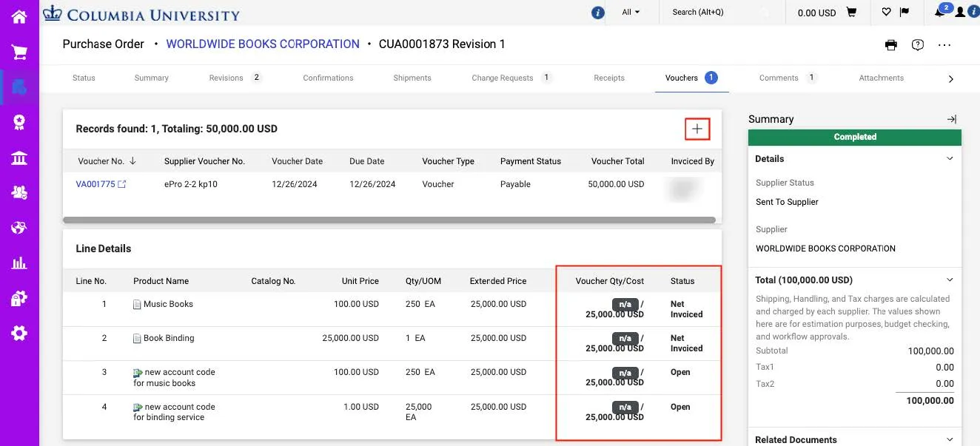The image size is (980, 446).
Task: Click the Music Books product document icon
Action: tap(137, 305)
